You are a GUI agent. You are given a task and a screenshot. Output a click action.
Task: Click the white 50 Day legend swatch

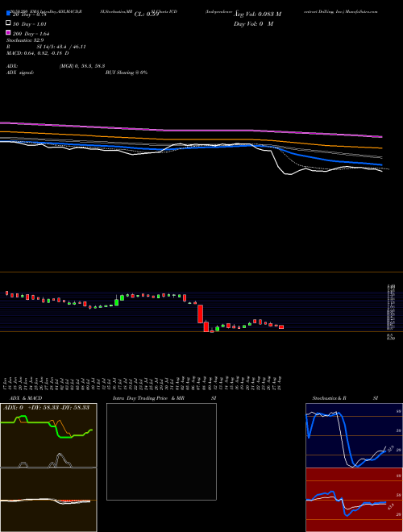[8, 23]
